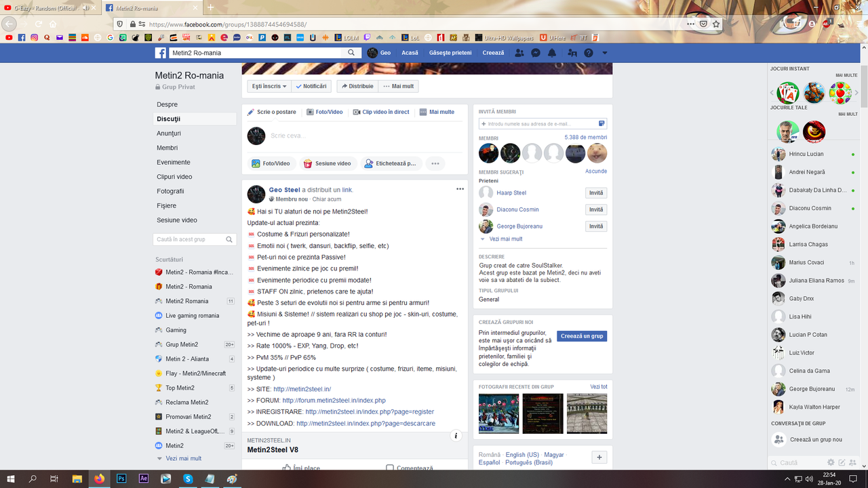
Task: Click 'Etichetează p...' tag button
Action: click(391, 163)
